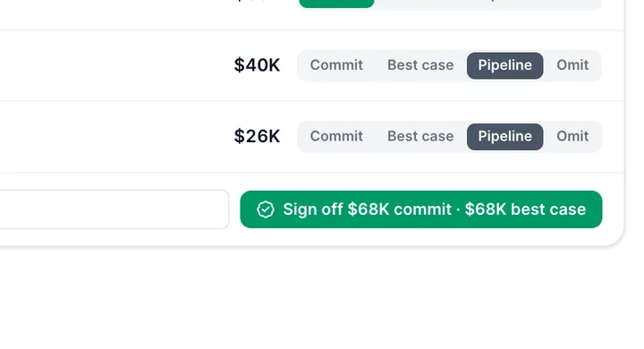Click the check badge icon on Sign off button

(x=266, y=209)
